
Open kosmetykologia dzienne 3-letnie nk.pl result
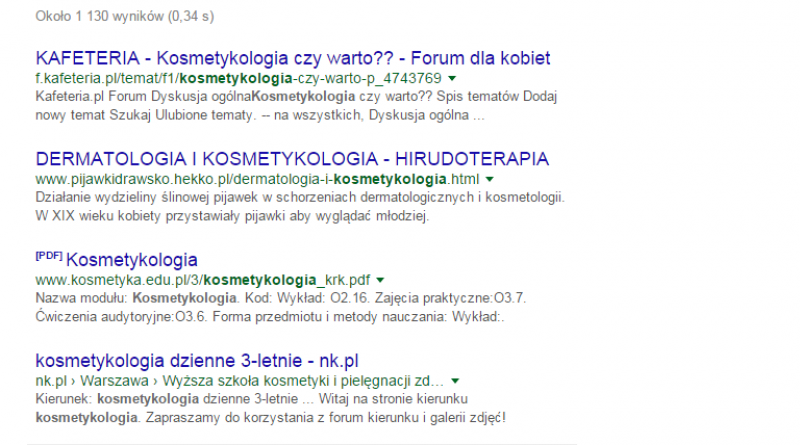[197, 361]
